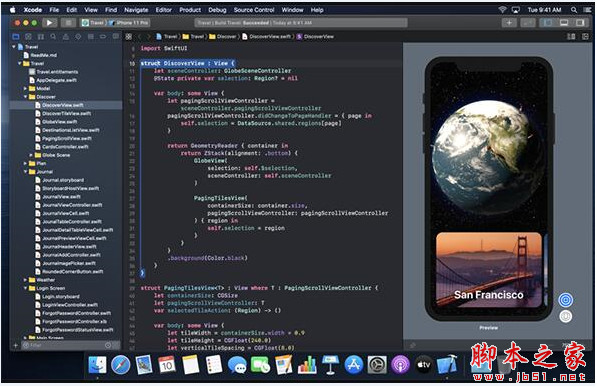Open the Symbol navigator icon
Viewport: 597px width, 388px height.
41,37
